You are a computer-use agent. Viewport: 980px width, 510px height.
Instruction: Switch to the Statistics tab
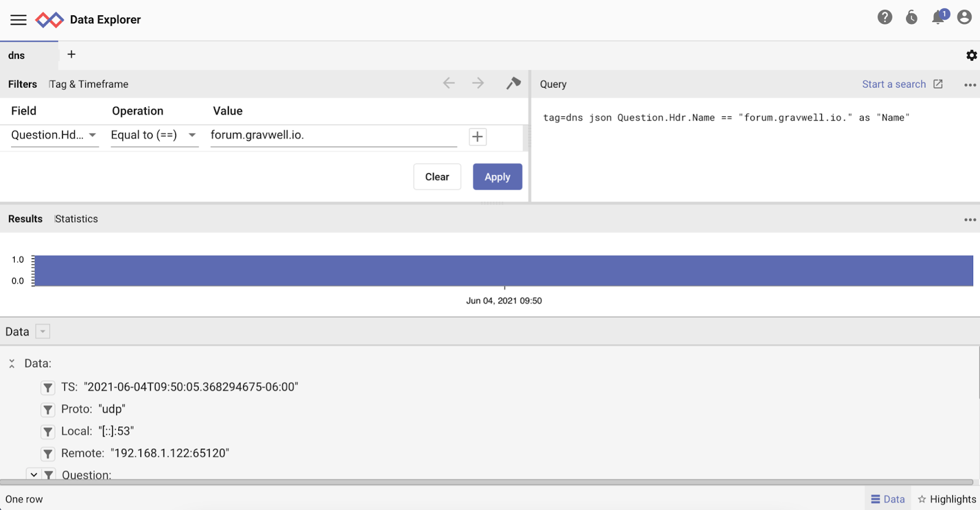77,219
